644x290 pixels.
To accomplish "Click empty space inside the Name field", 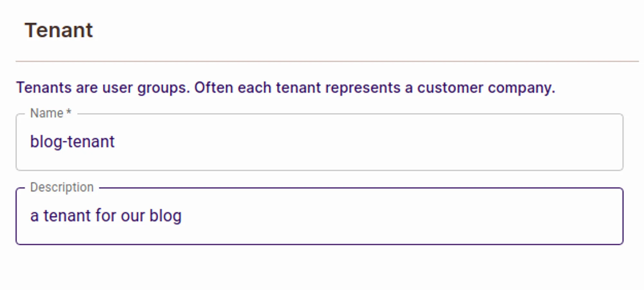I will 386,142.
